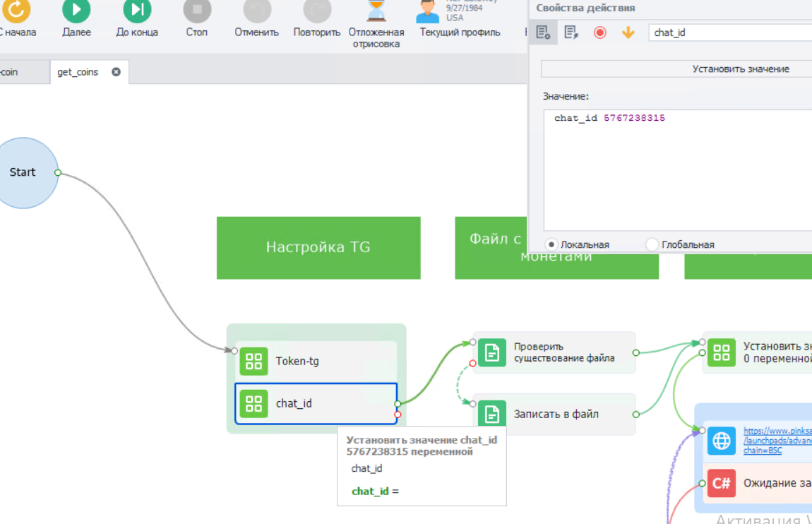The width and height of the screenshot is (812, 524).
Task: Click the Настройка TG green note block
Action: [318, 247]
